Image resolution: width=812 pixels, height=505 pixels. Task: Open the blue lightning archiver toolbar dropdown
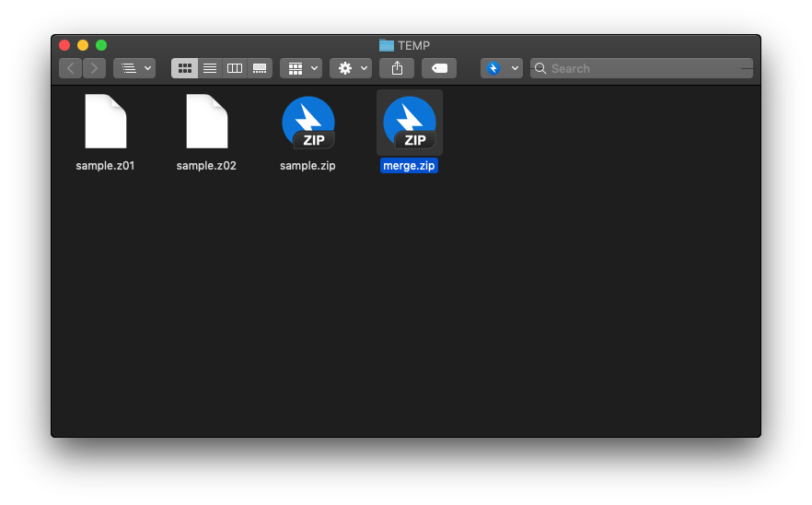pyautogui.click(x=502, y=68)
